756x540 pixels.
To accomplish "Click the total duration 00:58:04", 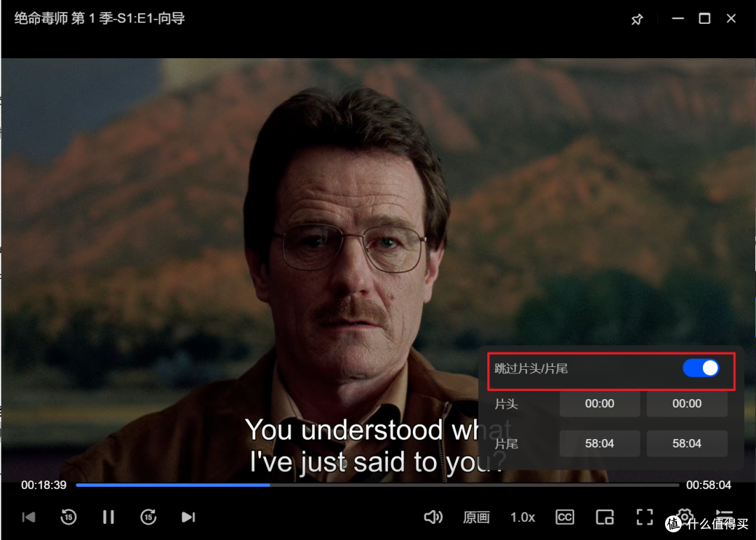I will (708, 485).
